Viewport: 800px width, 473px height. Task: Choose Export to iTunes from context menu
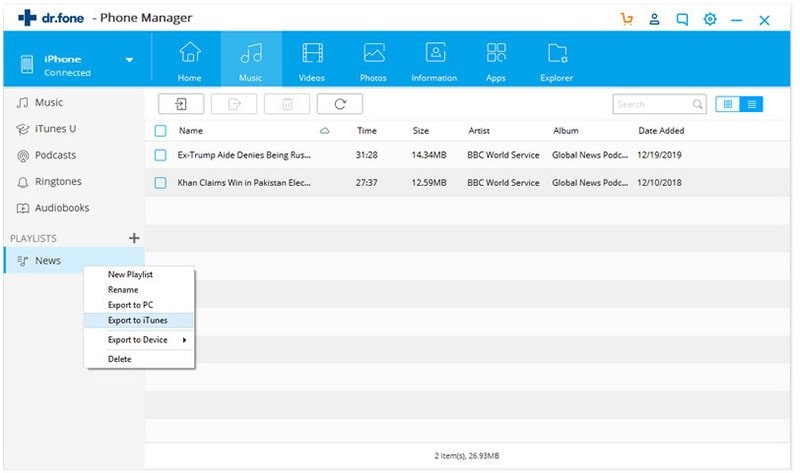tap(139, 320)
